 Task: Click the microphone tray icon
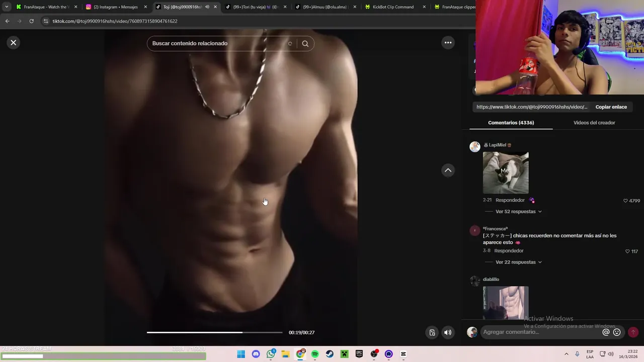coord(577,354)
